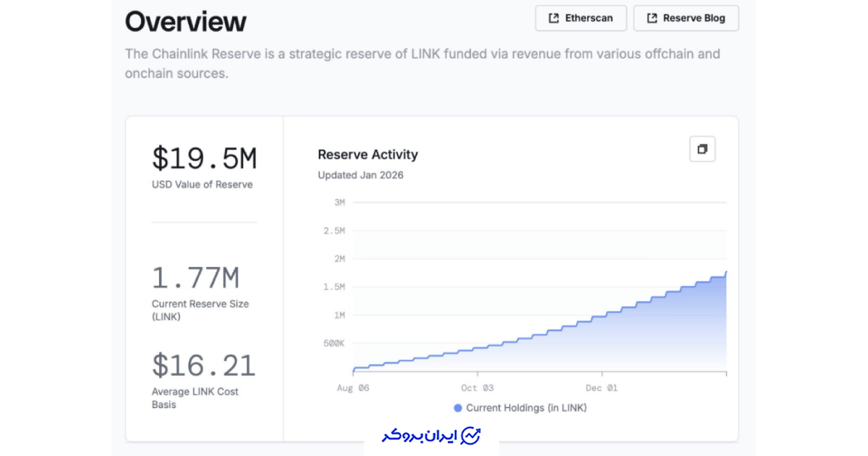This screenshot has width=868, height=456.
Task: Click the copy icon on Reserve Activity chart
Action: [x=702, y=149]
